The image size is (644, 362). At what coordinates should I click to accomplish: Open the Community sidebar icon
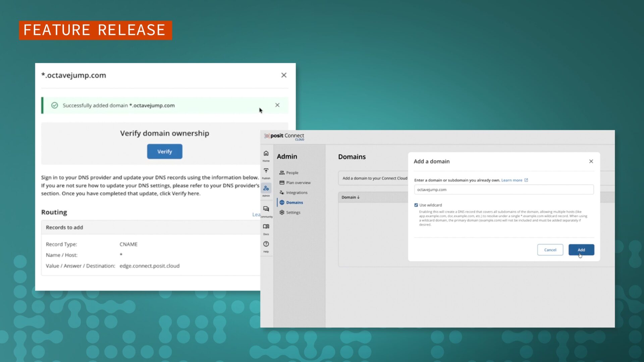[x=266, y=209]
